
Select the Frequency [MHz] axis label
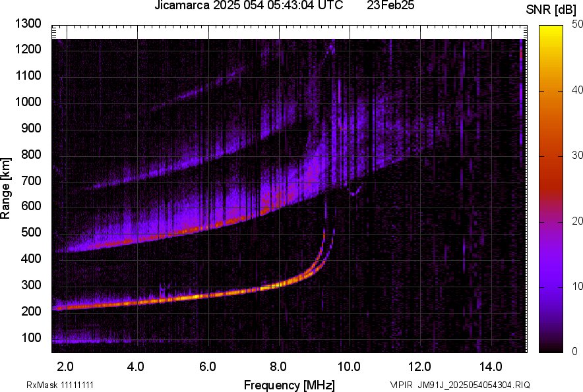289,385
